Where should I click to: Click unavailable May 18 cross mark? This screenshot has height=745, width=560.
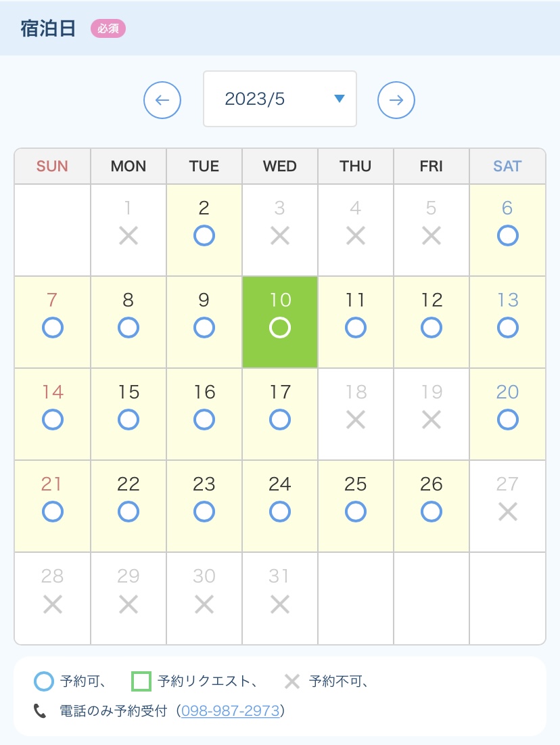coord(356,420)
